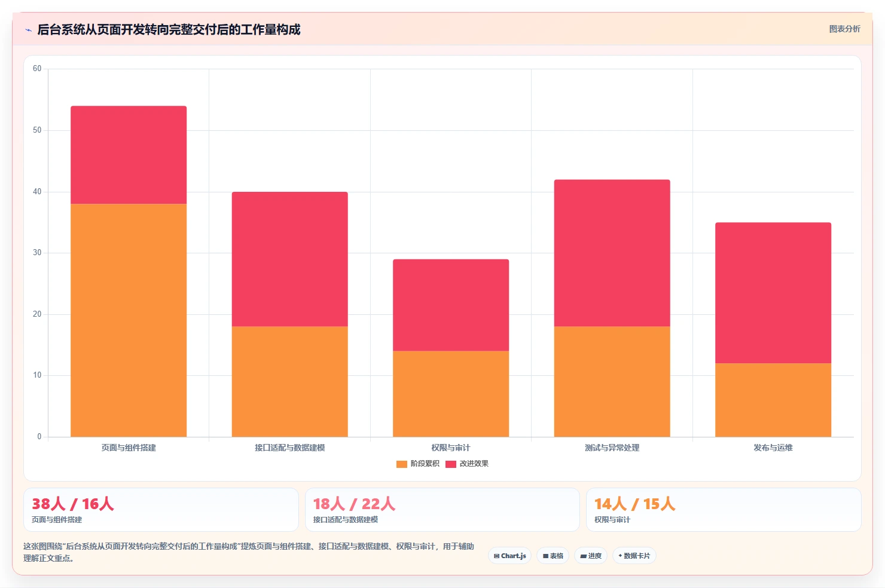Click the description paragraph starting 这张图围绕

249,552
